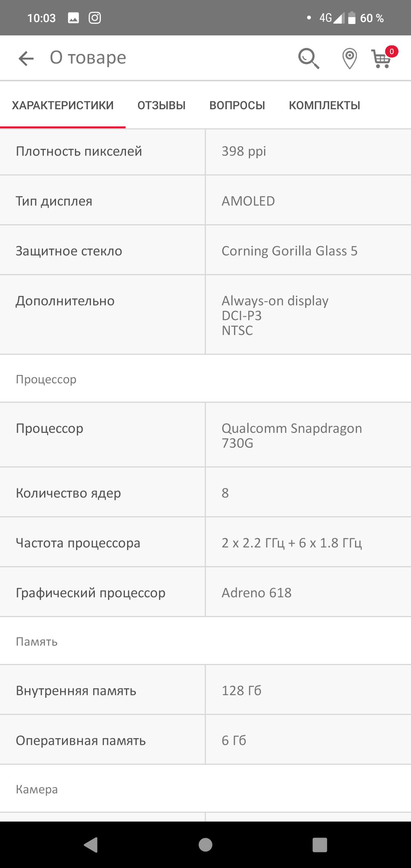This screenshot has height=868, width=411.
Task: Open the search magnifier icon
Action: point(308,58)
